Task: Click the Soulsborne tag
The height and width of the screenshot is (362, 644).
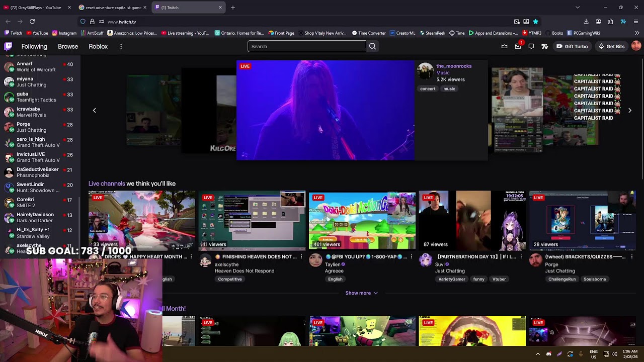Action: tap(595, 279)
